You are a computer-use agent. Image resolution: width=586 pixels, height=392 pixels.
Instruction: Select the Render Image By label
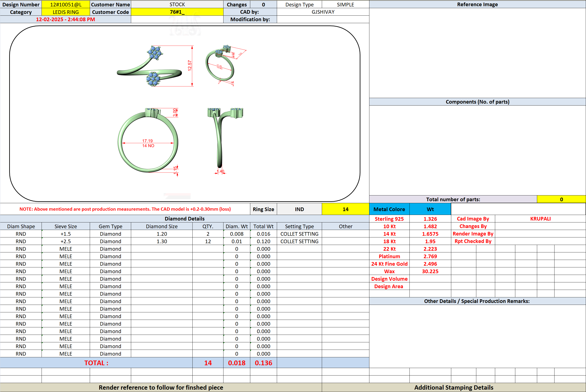pos(473,234)
